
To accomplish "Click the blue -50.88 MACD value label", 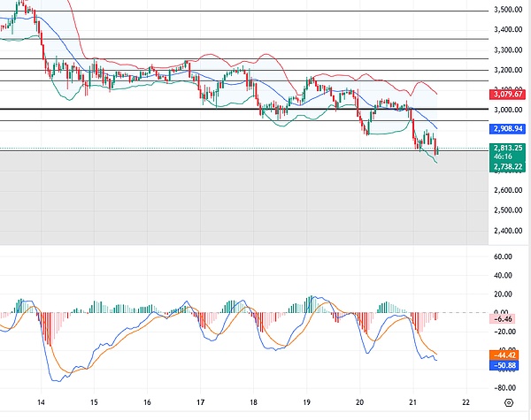I will coord(507,364).
